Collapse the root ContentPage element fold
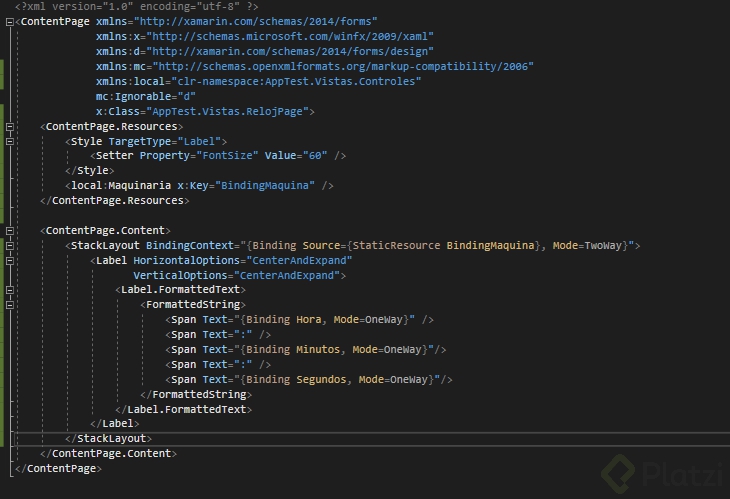 point(10,21)
